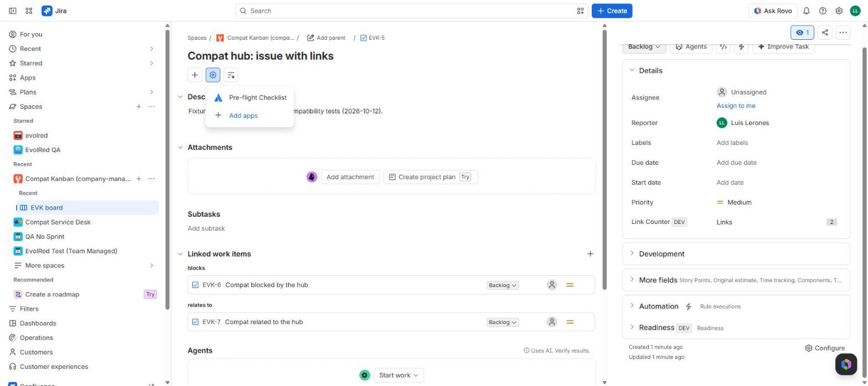The width and height of the screenshot is (868, 386).
Task: Click the share icon at the top right
Action: coord(825,33)
